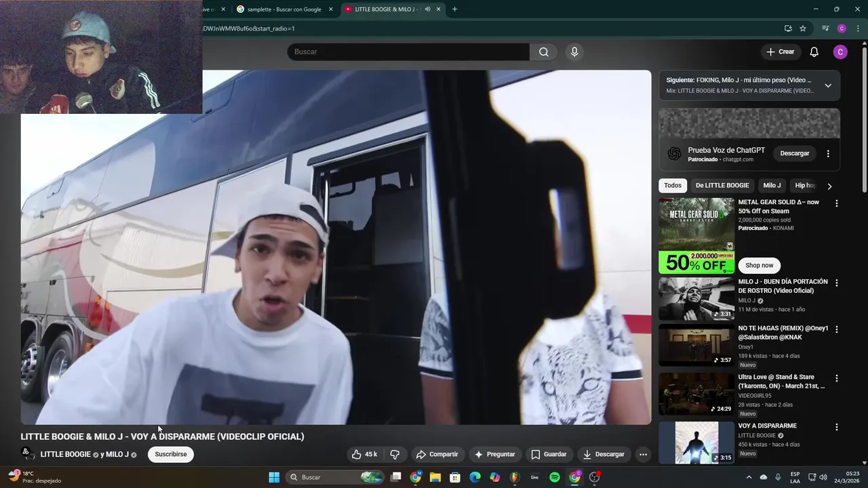Screen dimensions: 868x488
Task: Open VOY A DISPARARME 3:15 thumbnail
Action: point(696,442)
